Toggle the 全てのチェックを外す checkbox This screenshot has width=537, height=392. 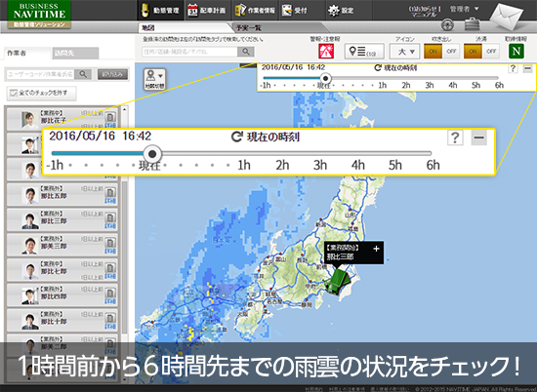(x=13, y=93)
